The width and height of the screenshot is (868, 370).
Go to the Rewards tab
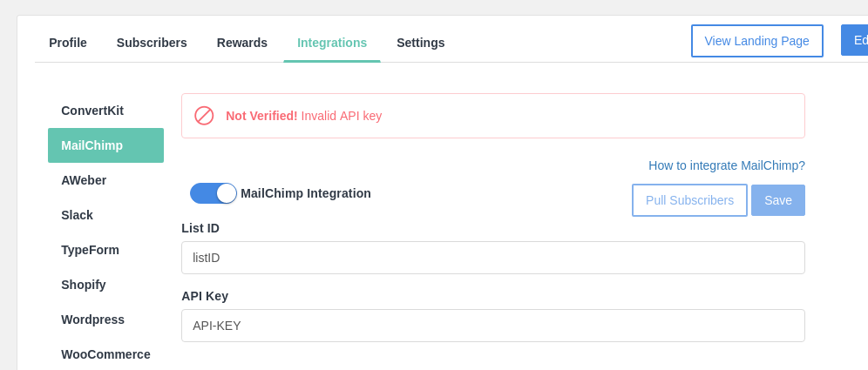click(x=242, y=43)
